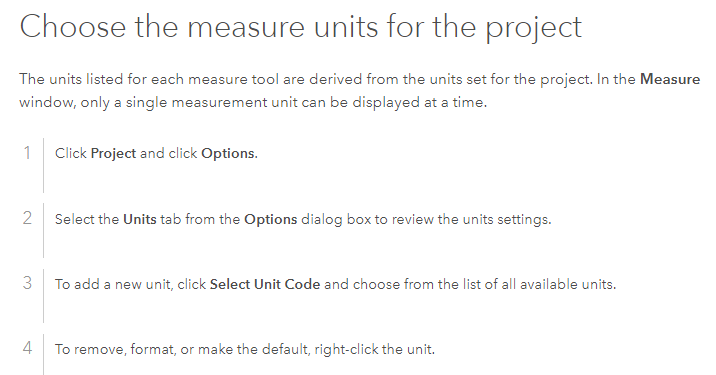This screenshot has width=716, height=375.
Task: Click bold Options in step one
Action: (228, 153)
